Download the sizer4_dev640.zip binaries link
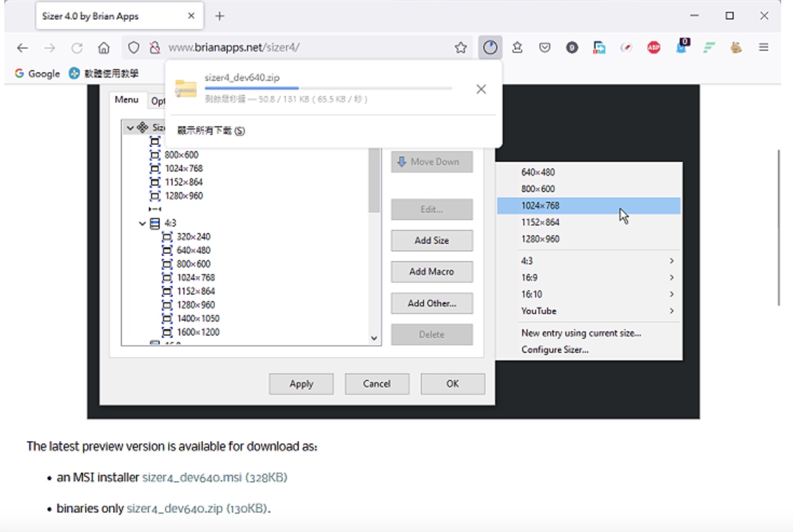Image resolution: width=793 pixels, height=532 pixels. click(197, 509)
